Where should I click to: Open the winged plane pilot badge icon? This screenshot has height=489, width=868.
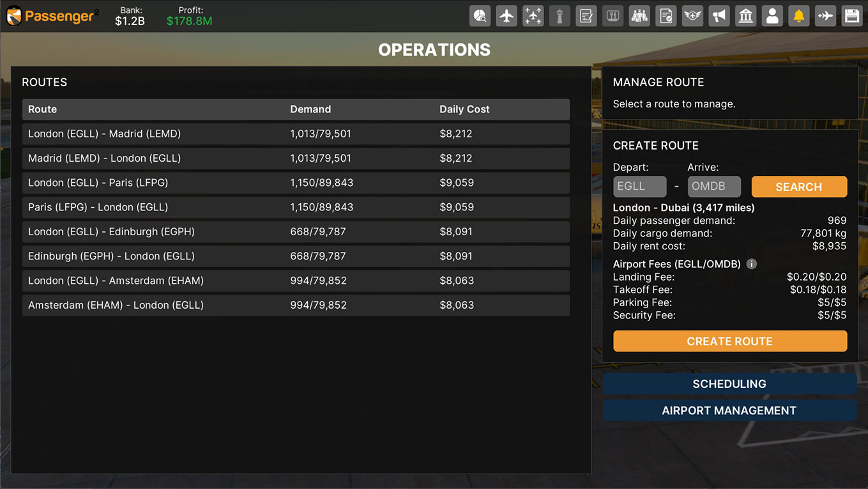tap(692, 16)
